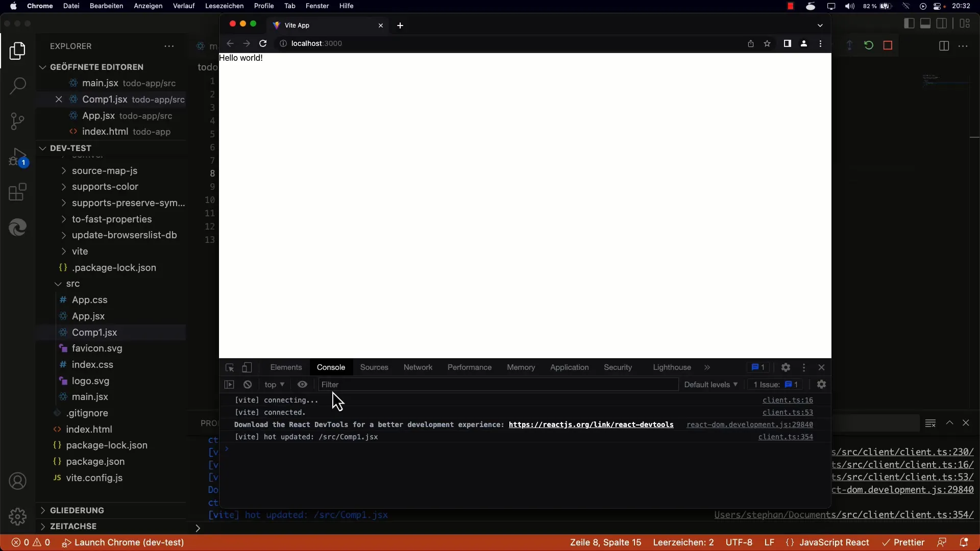Click the Filter input field in Console
980x551 pixels.
point(498,384)
